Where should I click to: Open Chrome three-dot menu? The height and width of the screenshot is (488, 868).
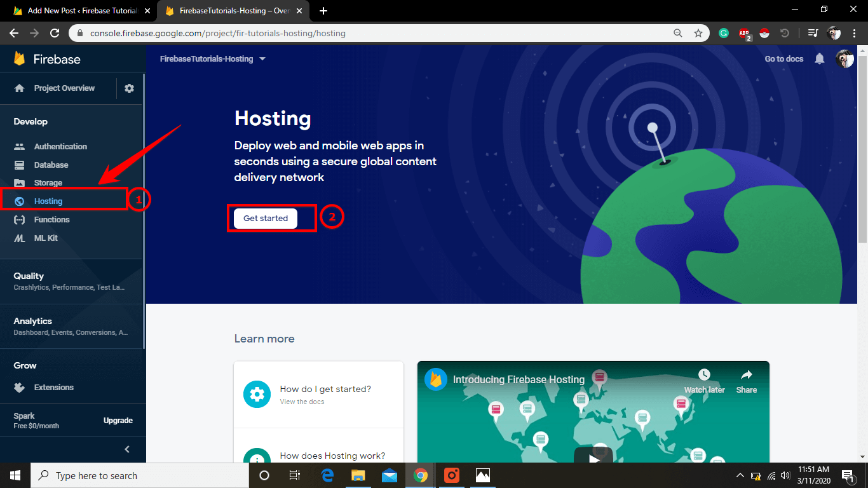click(x=854, y=33)
